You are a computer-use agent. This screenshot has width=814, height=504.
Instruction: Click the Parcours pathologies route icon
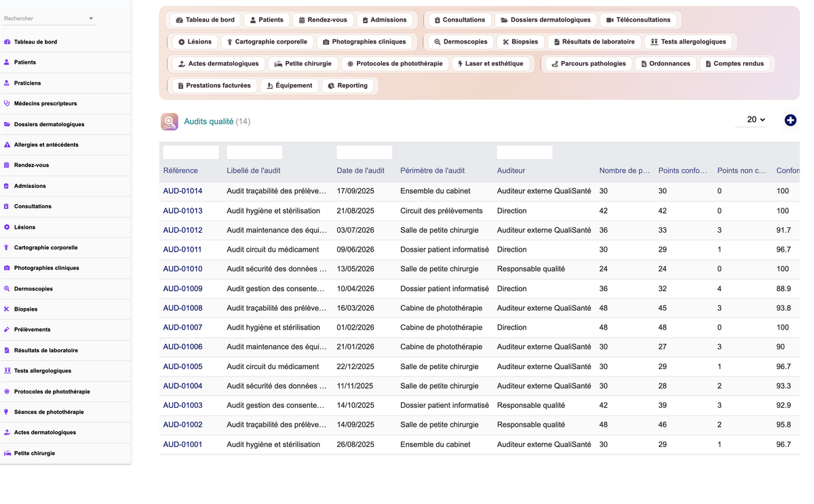click(x=555, y=64)
